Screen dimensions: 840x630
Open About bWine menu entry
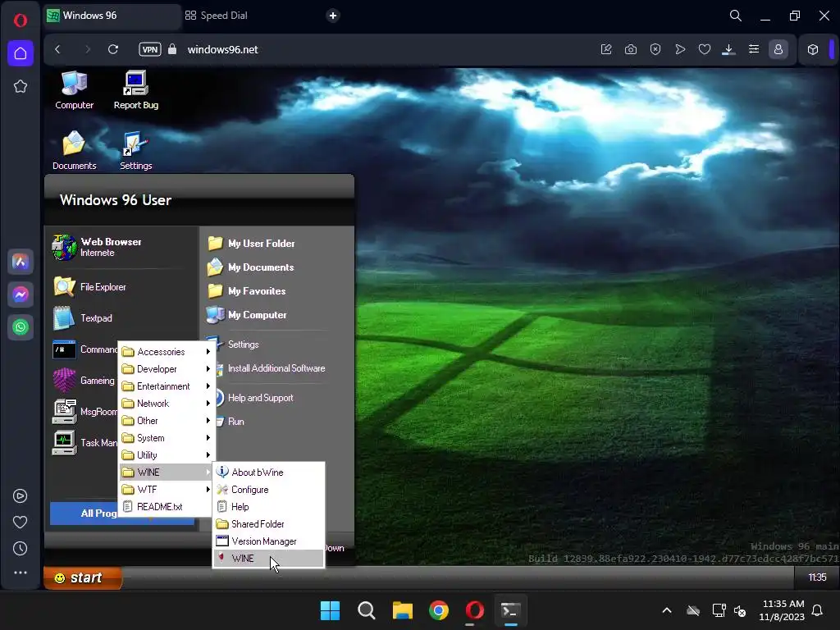[x=269, y=472]
